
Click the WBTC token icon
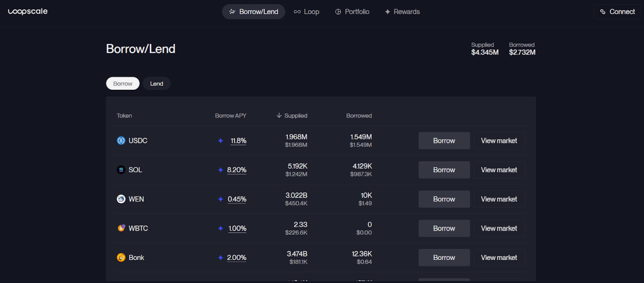coord(121,228)
